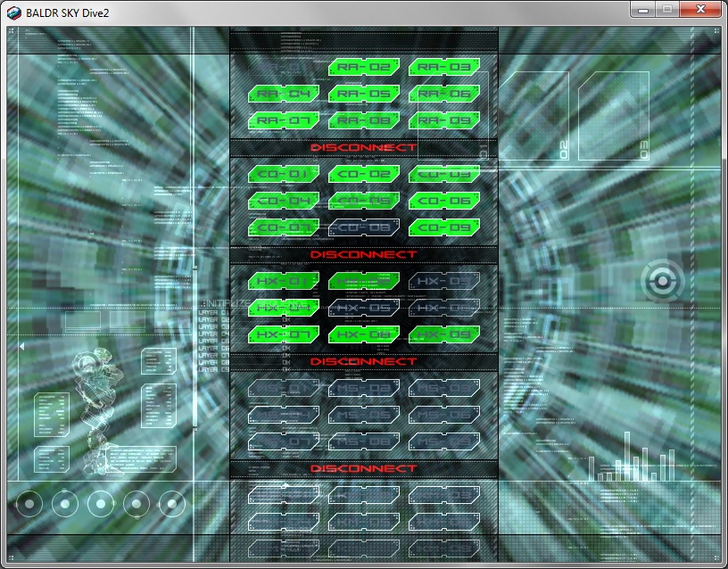The height and width of the screenshot is (569, 728).
Task: Open the HX-04 stage
Action: click(x=284, y=308)
